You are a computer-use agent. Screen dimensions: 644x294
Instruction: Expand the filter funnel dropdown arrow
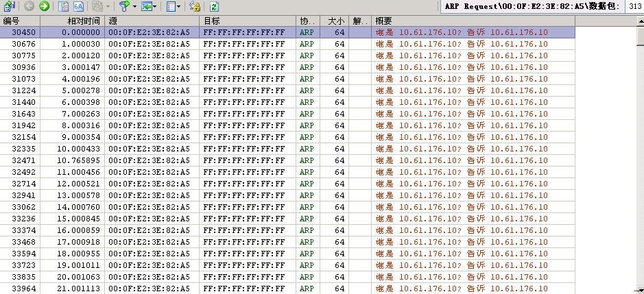click(x=134, y=7)
